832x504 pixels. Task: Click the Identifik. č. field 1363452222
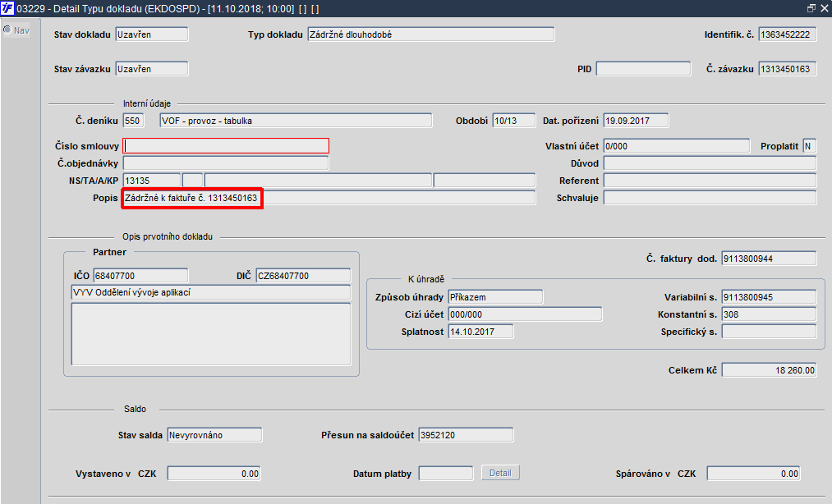point(788,34)
